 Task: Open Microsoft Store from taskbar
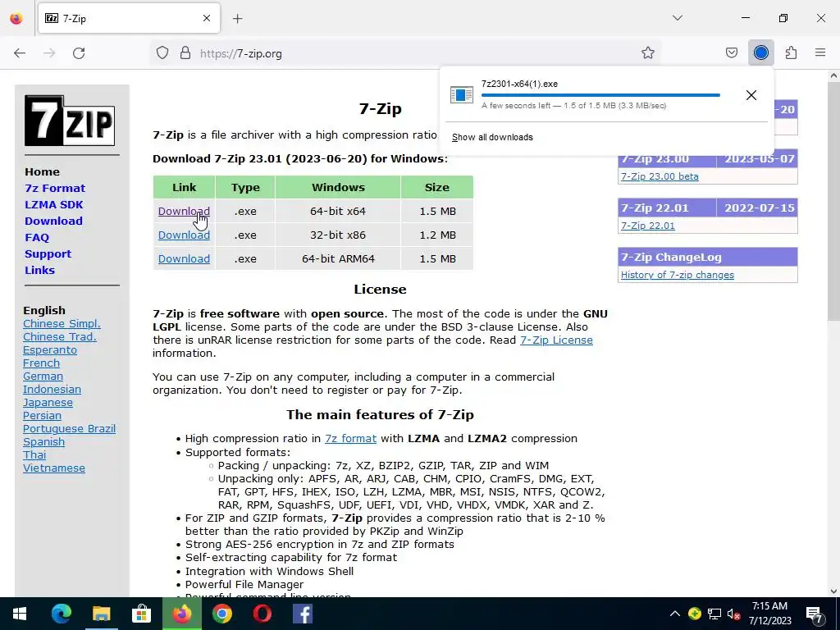point(141,614)
